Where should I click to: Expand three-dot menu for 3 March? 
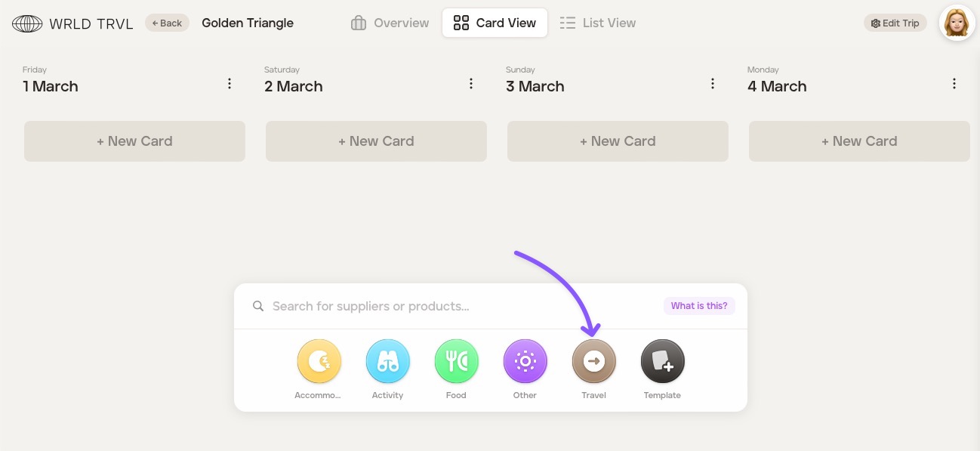pyautogui.click(x=713, y=84)
